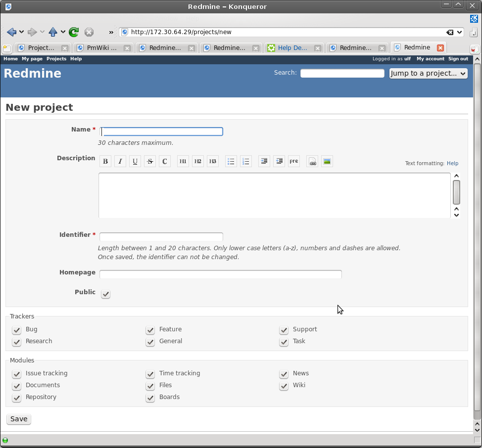Go back in Konqueror browser
This screenshot has width=482, height=448.
[x=11, y=32]
